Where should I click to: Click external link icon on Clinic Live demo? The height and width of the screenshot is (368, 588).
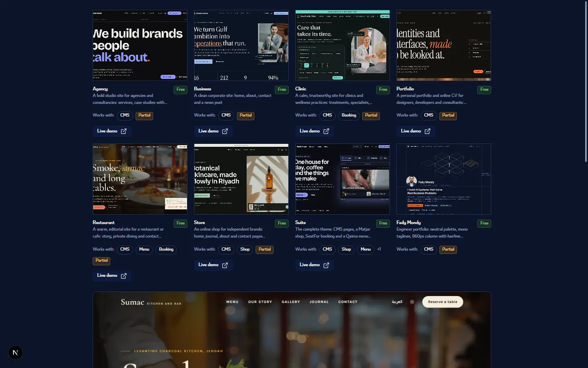click(326, 131)
